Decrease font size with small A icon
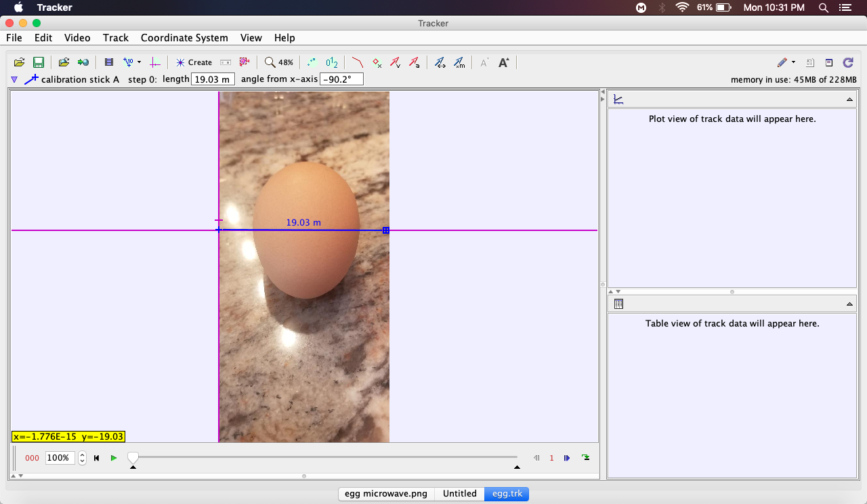Viewport: 867px width, 504px height. (x=484, y=62)
